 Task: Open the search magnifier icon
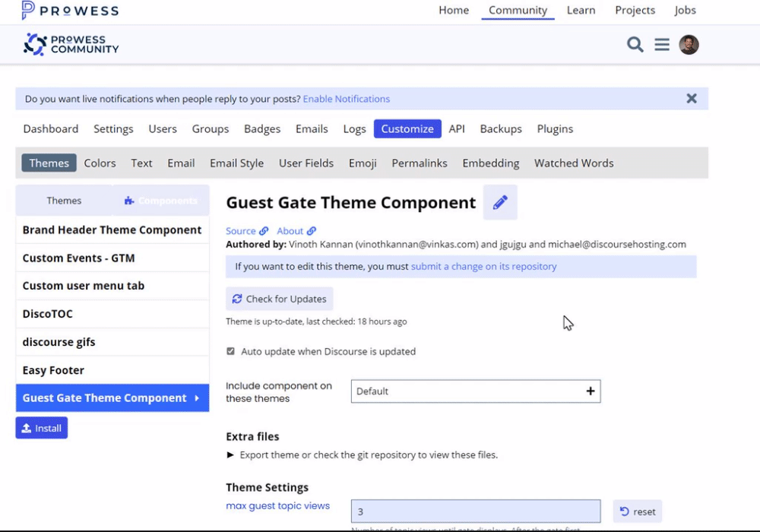[x=635, y=45]
